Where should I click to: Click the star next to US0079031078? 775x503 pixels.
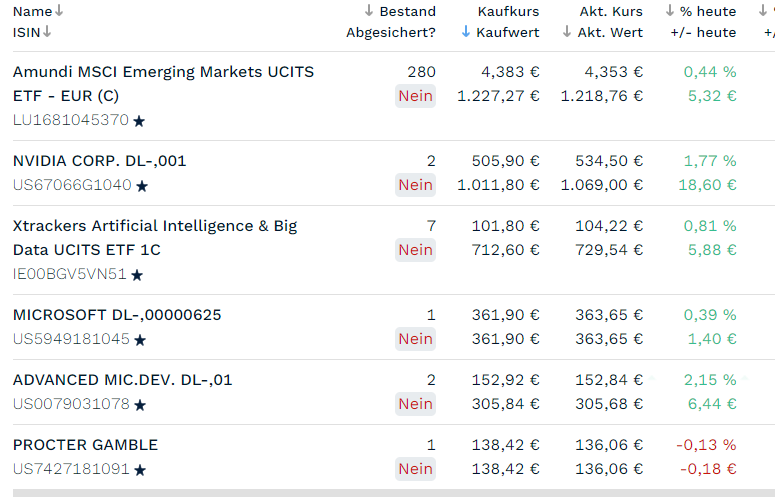click(140, 405)
